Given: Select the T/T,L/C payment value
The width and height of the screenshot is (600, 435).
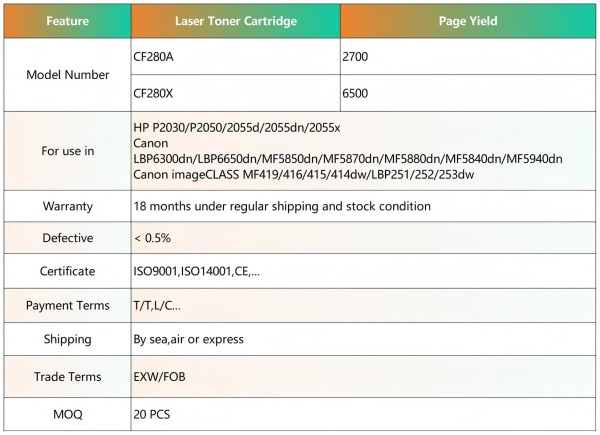Looking at the screenshot, I should [157, 305].
